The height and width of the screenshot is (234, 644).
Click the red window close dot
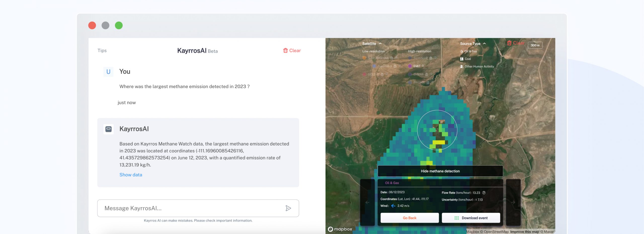(x=92, y=25)
